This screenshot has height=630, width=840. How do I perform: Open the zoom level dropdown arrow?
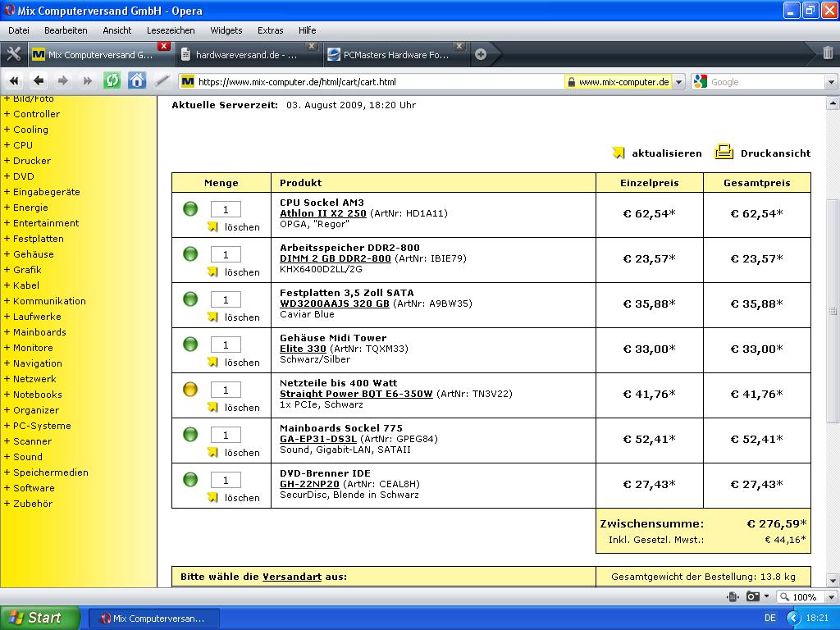[x=831, y=597]
